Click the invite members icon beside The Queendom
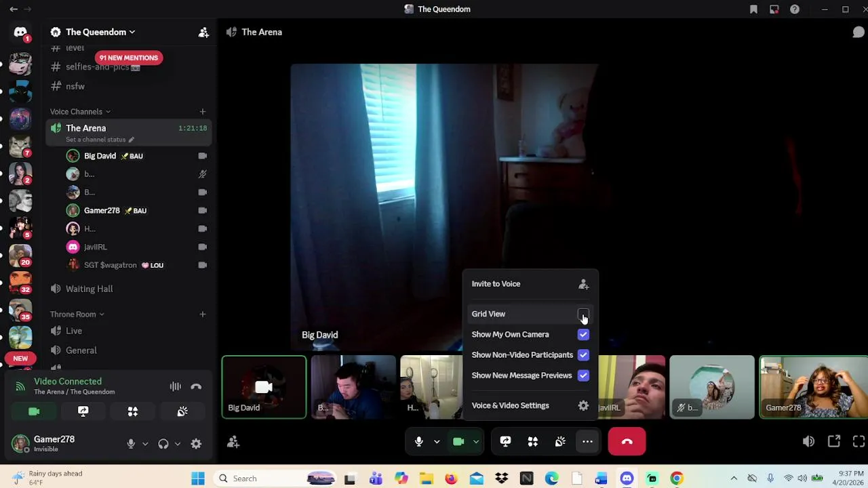Image resolution: width=868 pixels, height=488 pixels. [x=203, y=32]
